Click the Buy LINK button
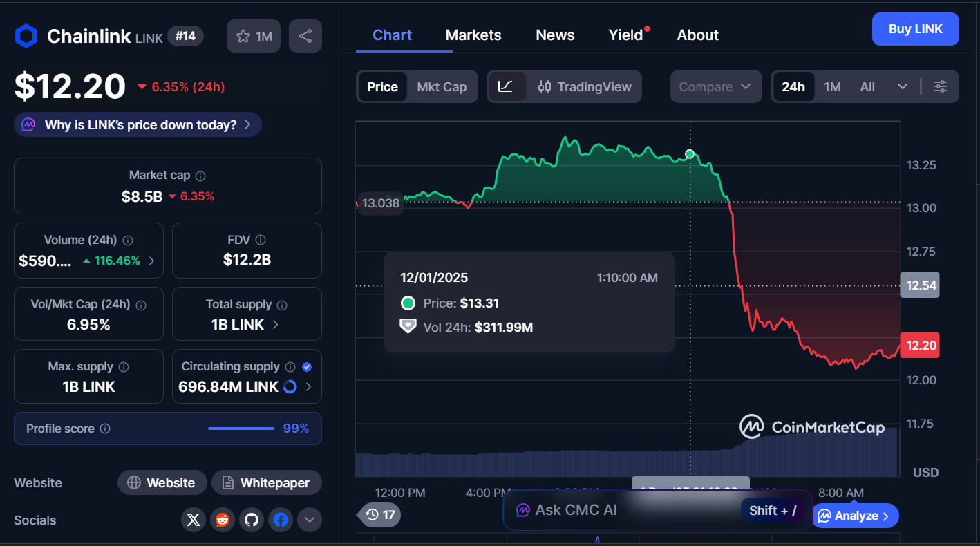Viewport: 980px width, 546px height. (x=915, y=29)
